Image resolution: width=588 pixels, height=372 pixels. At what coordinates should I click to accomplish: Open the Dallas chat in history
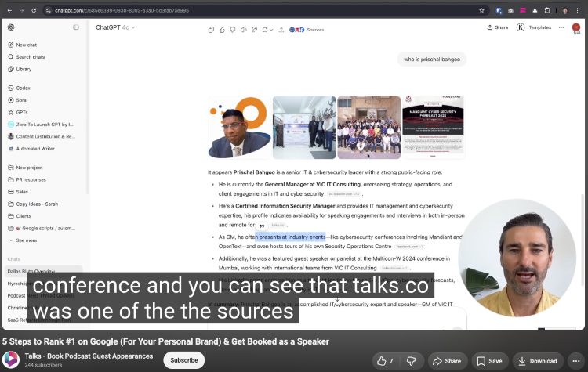pos(44,271)
